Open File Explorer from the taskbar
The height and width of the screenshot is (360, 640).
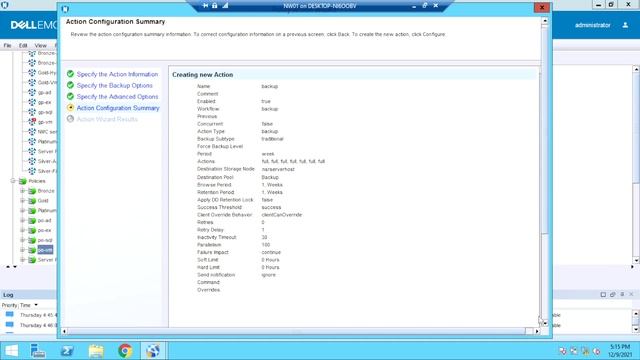click(96, 351)
